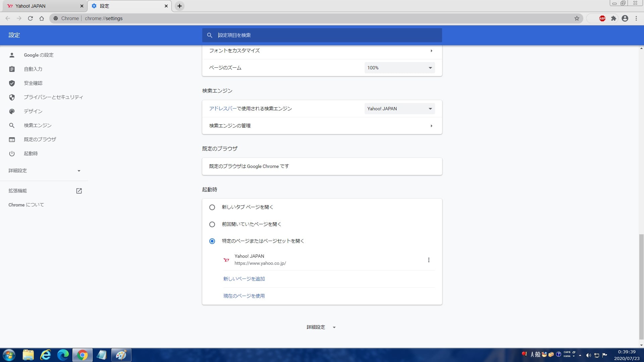
Task: Click 新しいページを追加 link
Action: [244, 279]
